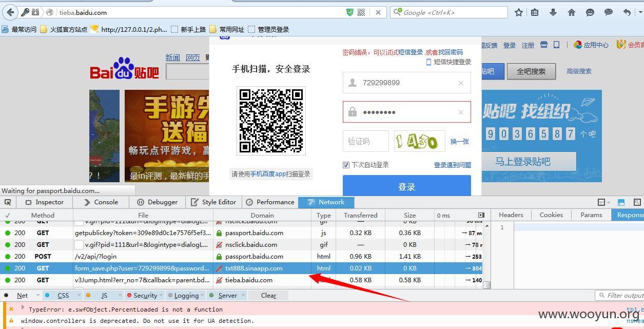The height and width of the screenshot is (329, 644).
Task: Open the CSS filter dropdown arrow
Action: click(78, 296)
